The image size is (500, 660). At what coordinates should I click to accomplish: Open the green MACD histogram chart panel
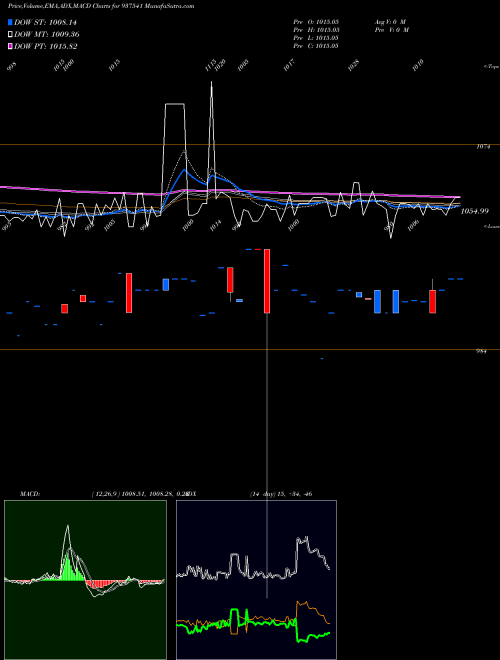click(x=85, y=580)
